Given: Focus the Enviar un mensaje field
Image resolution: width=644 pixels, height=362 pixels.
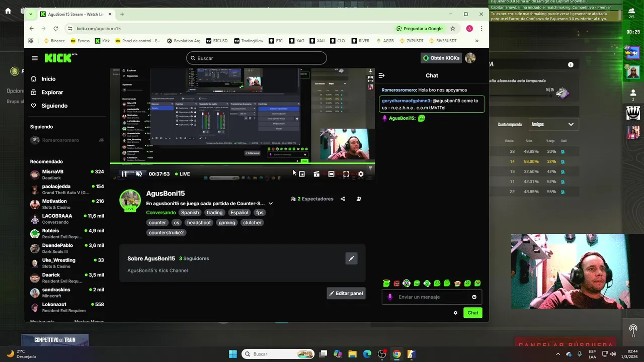Looking at the screenshot, I should pos(432,297).
